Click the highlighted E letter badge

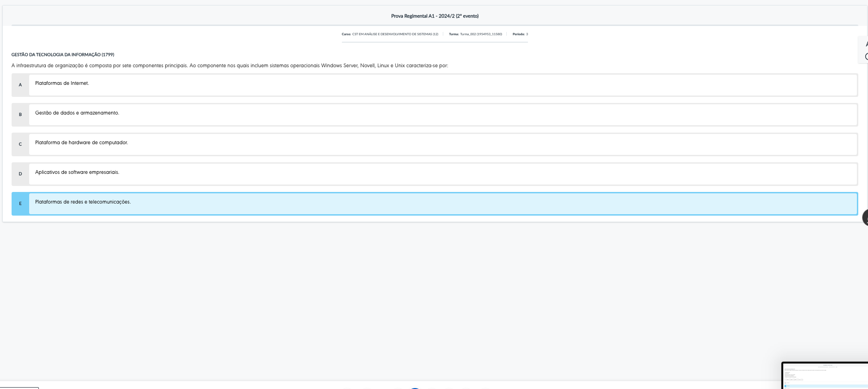(x=20, y=204)
